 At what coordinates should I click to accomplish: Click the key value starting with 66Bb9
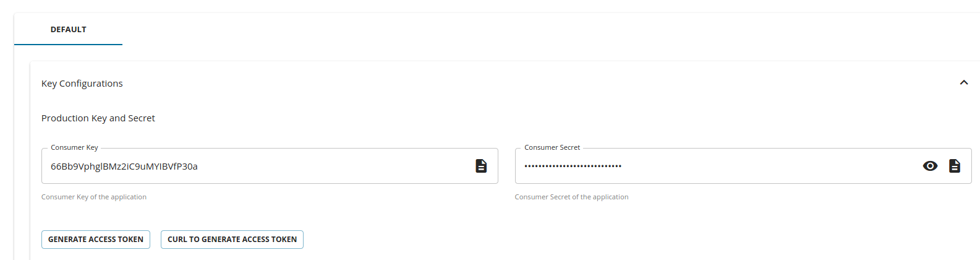click(x=124, y=167)
